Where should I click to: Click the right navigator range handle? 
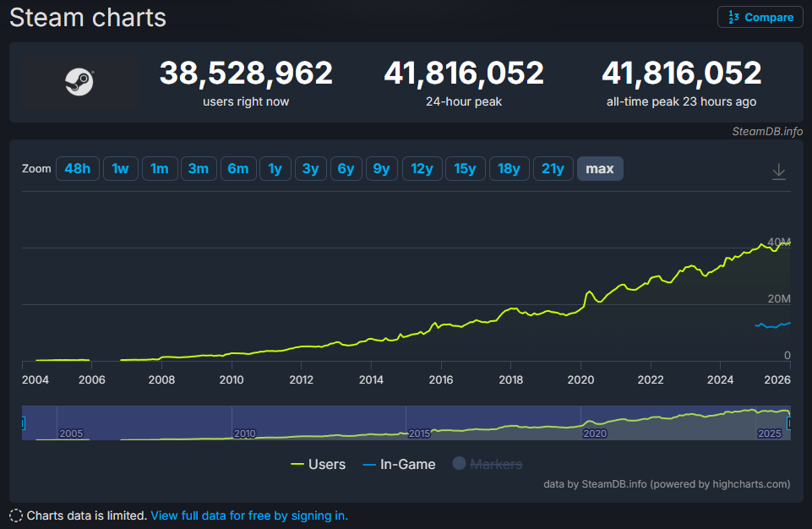790,423
